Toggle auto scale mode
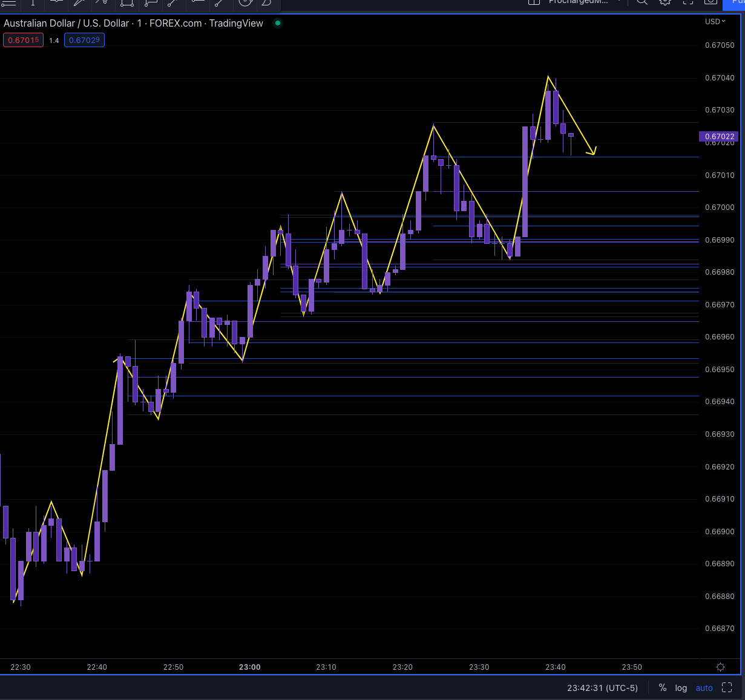This screenshot has width=745, height=700. coord(704,688)
